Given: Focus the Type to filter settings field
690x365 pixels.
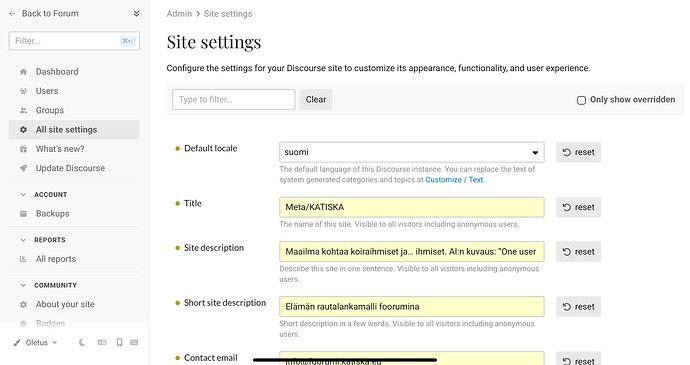Looking at the screenshot, I should pos(234,100).
